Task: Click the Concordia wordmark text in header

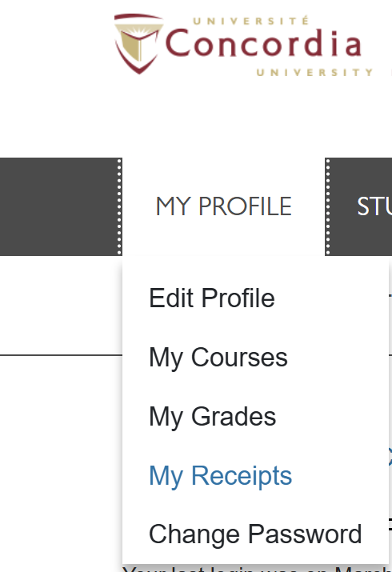Action: pyautogui.click(x=263, y=44)
